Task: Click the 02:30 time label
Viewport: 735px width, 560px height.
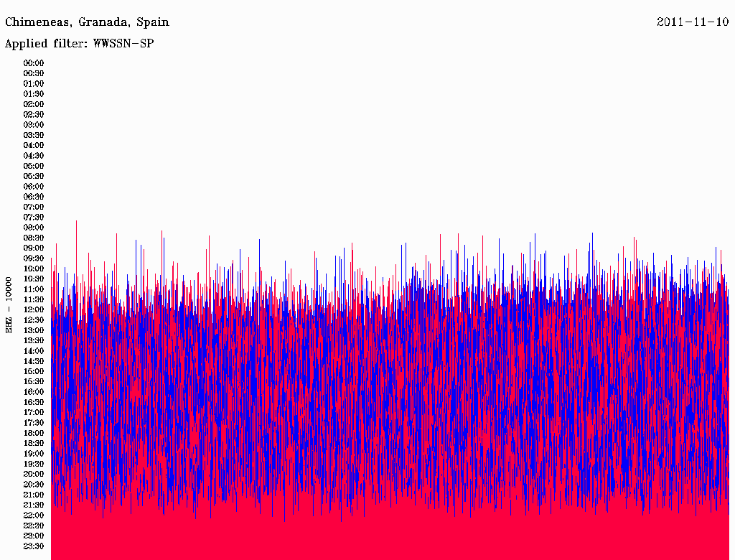Action: point(34,114)
